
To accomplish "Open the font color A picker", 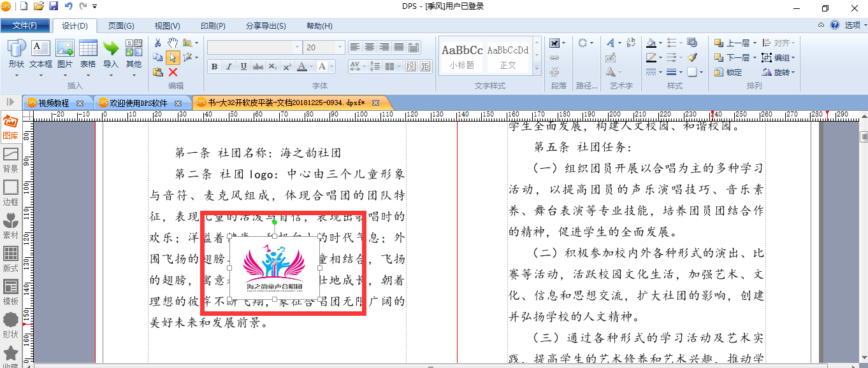I will pyautogui.click(x=302, y=67).
